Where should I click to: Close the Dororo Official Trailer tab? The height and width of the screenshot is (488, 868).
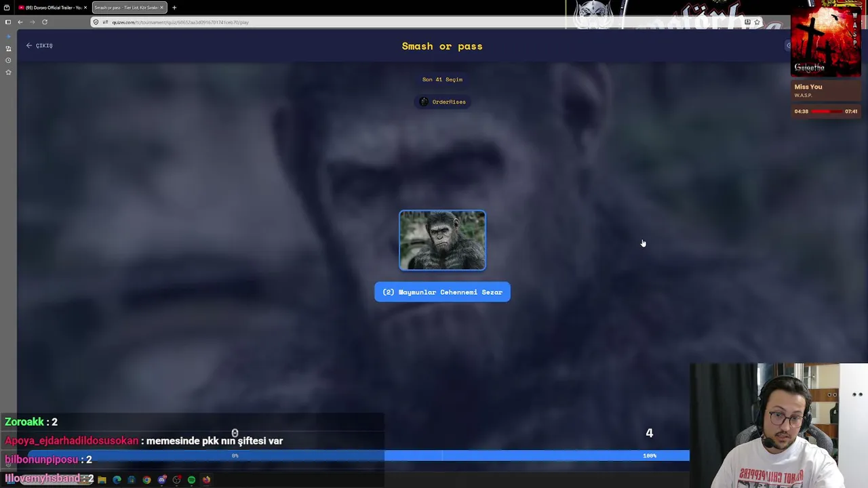pyautogui.click(x=85, y=7)
